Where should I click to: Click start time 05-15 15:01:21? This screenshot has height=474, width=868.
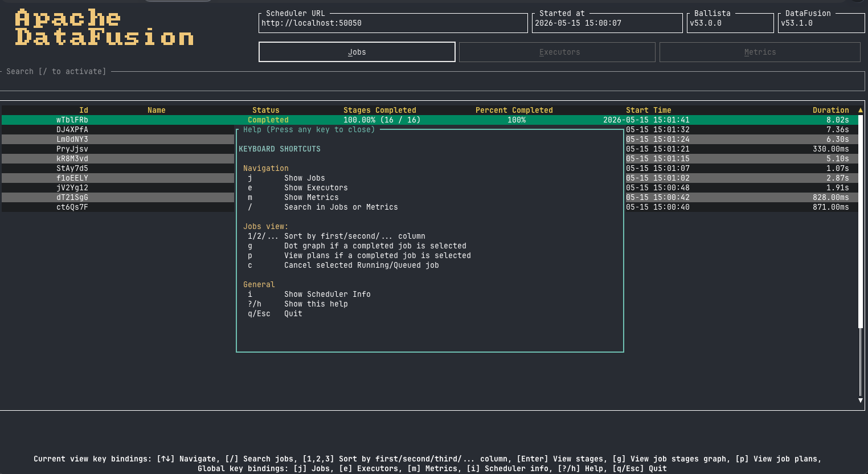658,149
